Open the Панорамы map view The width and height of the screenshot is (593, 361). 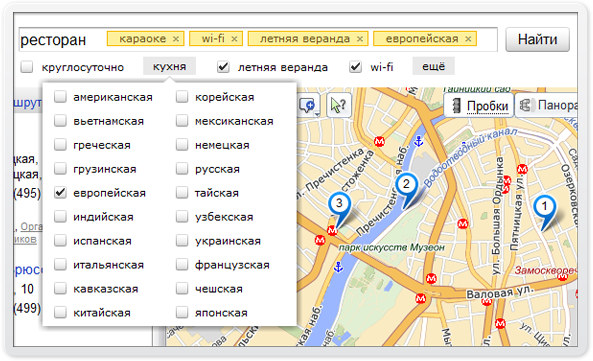[x=547, y=105]
